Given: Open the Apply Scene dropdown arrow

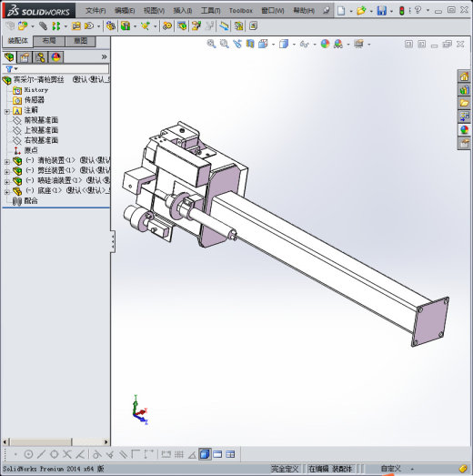Looking at the screenshot, I should pos(348,45).
